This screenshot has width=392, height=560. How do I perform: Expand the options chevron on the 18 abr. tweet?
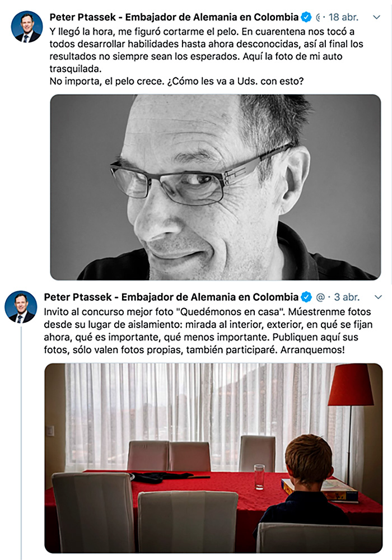(x=376, y=17)
